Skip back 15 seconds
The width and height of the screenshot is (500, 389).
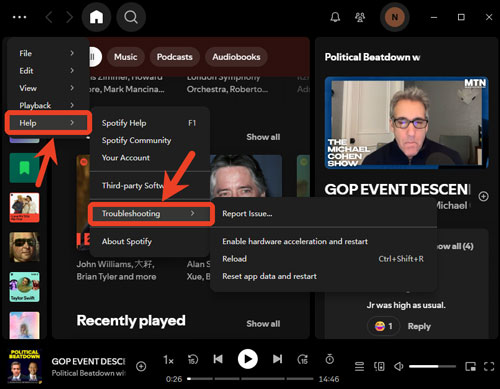point(193,359)
